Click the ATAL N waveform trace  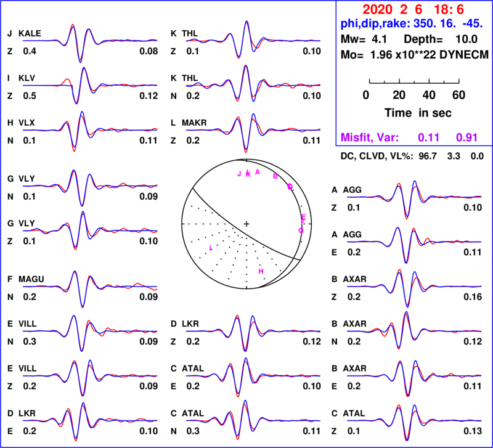click(253, 420)
